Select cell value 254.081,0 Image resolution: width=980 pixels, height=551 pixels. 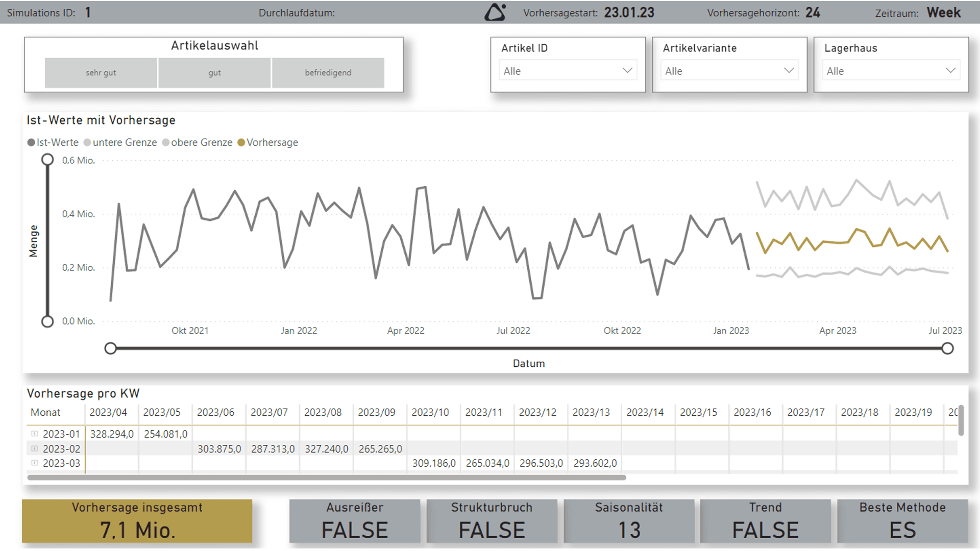point(166,434)
